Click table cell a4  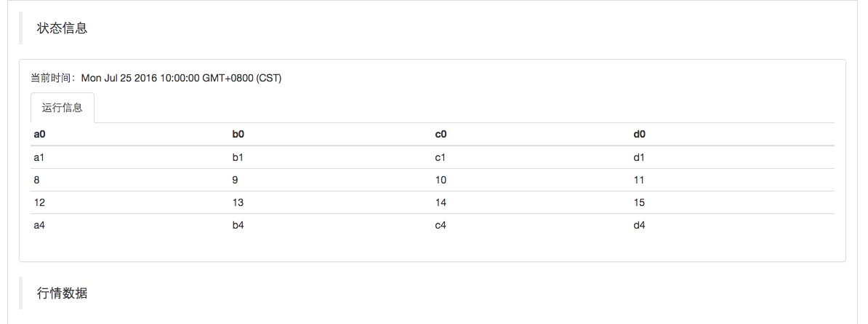pos(39,225)
